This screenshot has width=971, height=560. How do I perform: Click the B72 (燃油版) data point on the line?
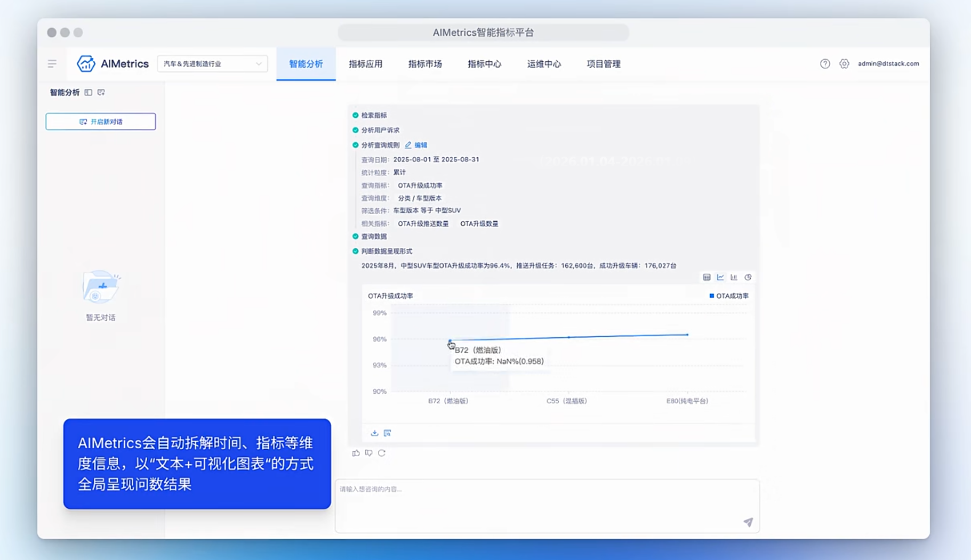450,340
